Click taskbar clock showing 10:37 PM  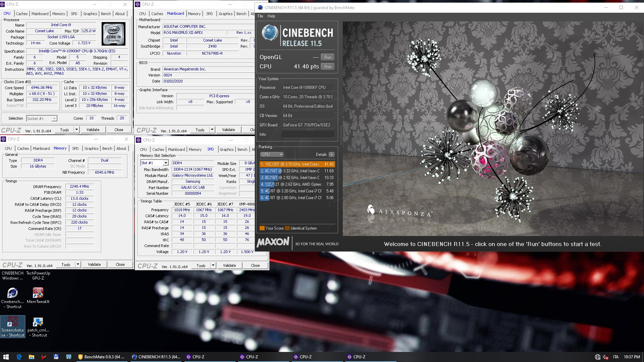(x=632, y=357)
